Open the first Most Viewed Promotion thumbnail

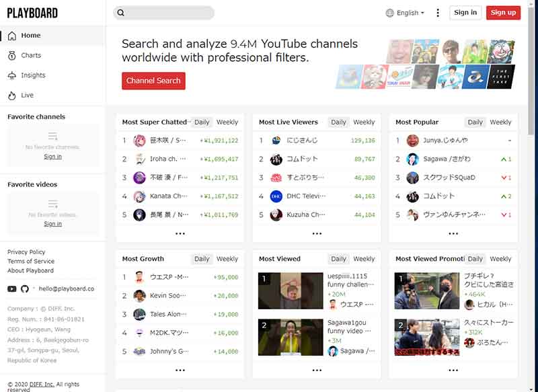(x=427, y=291)
